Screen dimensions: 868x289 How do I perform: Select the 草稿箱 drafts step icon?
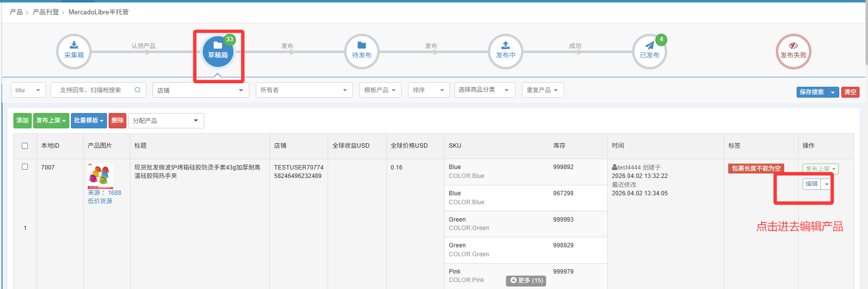218,51
